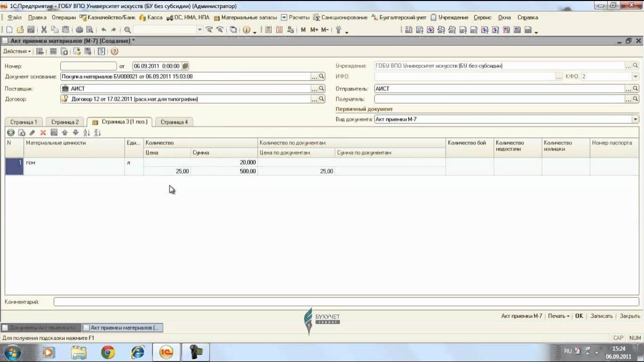
Task: Click the Save diskette icon in the main toolbar
Action: pos(31,30)
